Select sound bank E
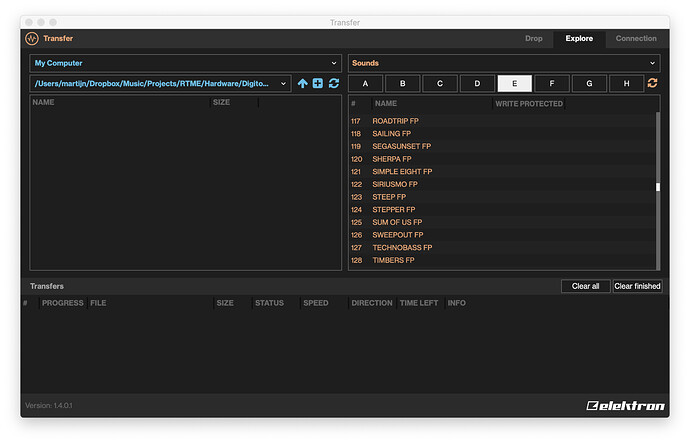 [514, 83]
